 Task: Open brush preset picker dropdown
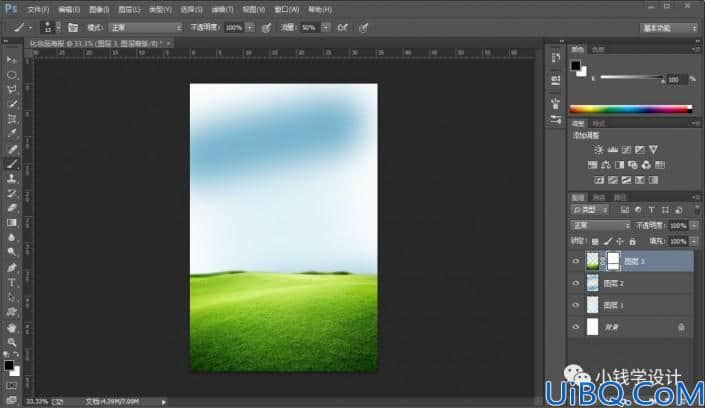58,28
